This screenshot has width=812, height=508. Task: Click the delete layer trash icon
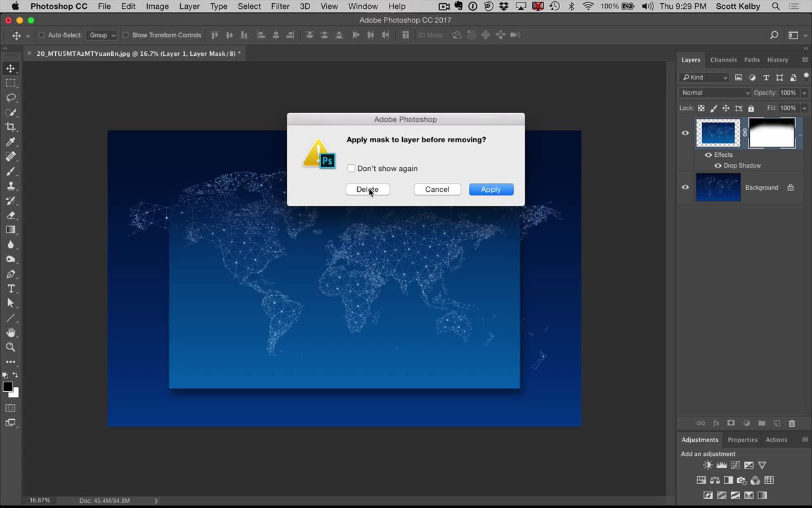pos(792,423)
